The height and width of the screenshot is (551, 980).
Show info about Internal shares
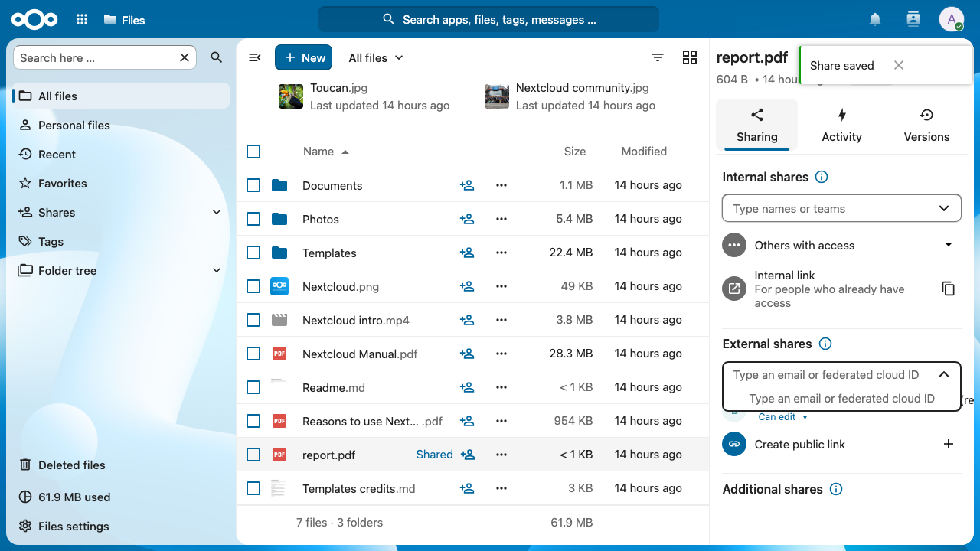point(822,177)
